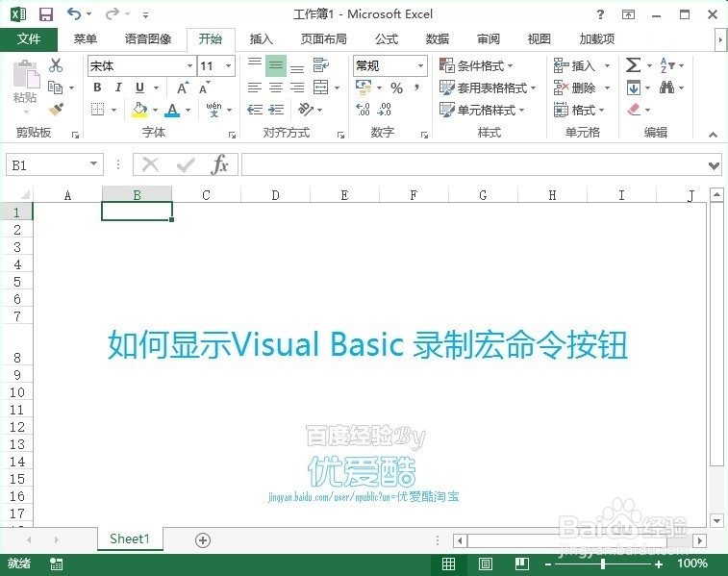Viewport: 728px width, 576px height.
Task: Undo the last action
Action: click(74, 13)
